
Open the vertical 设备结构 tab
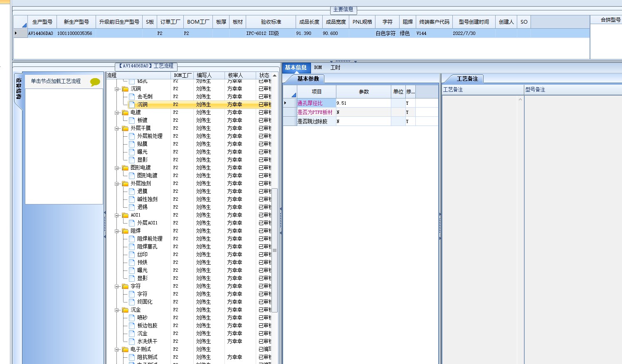(18, 89)
